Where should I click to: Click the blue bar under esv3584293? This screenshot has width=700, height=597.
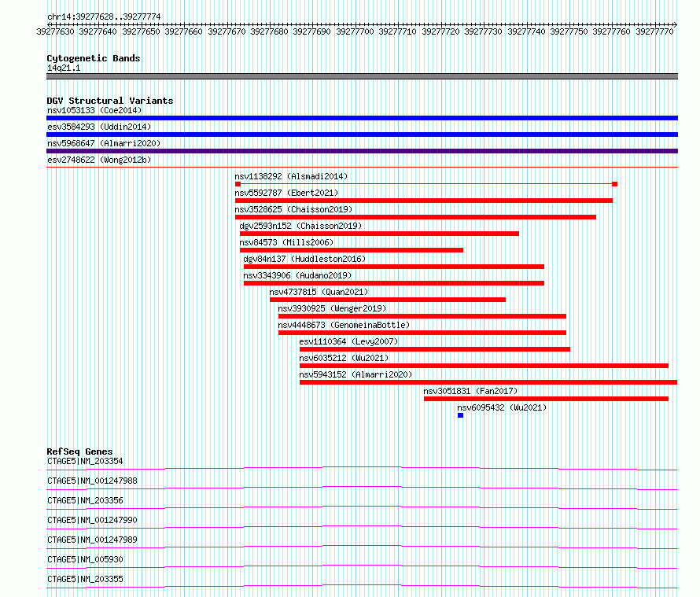(362, 135)
